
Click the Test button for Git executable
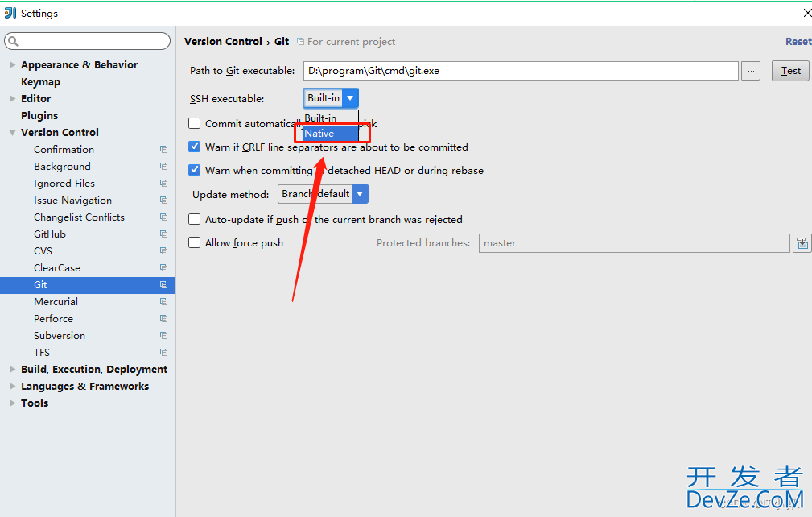790,71
